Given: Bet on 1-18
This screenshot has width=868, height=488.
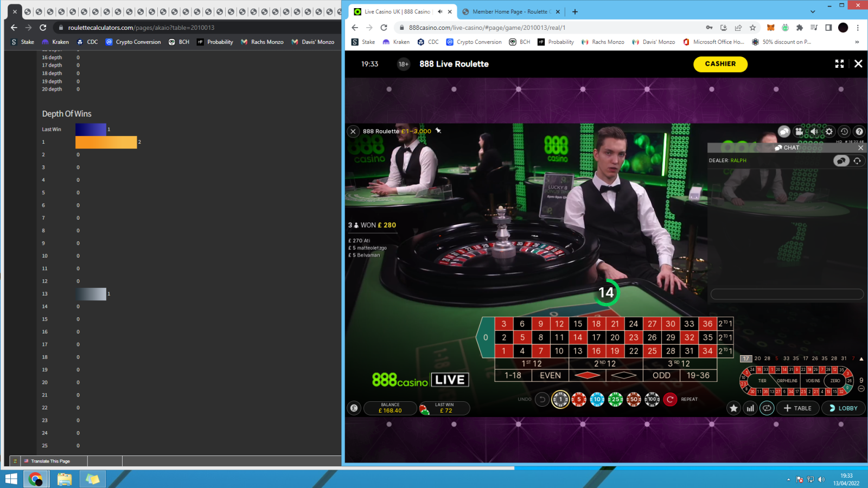Looking at the screenshot, I should (x=513, y=375).
